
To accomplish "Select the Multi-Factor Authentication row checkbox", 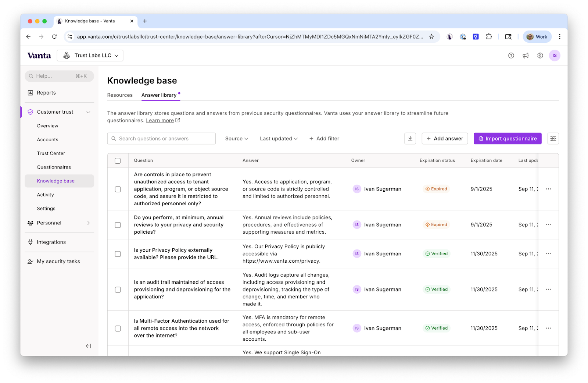I will (118, 328).
